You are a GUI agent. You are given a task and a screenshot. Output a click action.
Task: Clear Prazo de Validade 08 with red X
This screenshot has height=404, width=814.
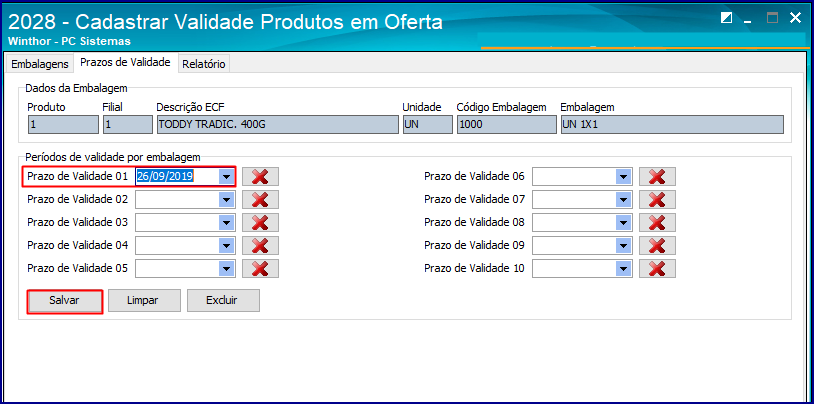657,222
